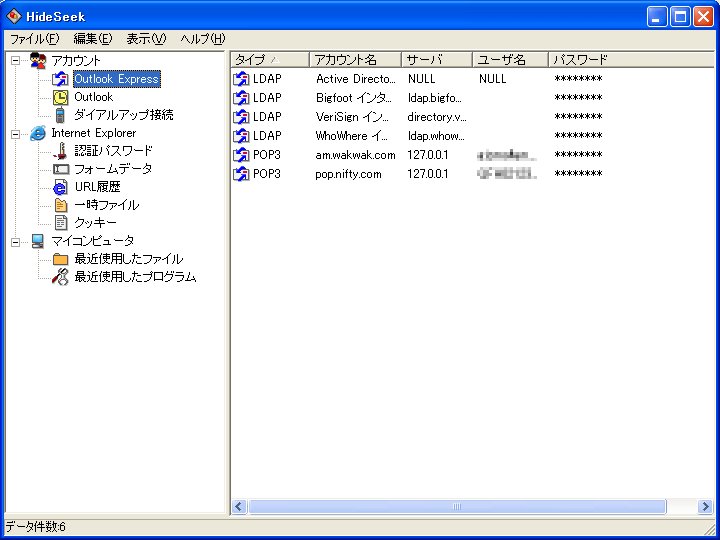The image size is (720, 540).
Task: Sort by the サーバ column header
Action: pos(437,60)
